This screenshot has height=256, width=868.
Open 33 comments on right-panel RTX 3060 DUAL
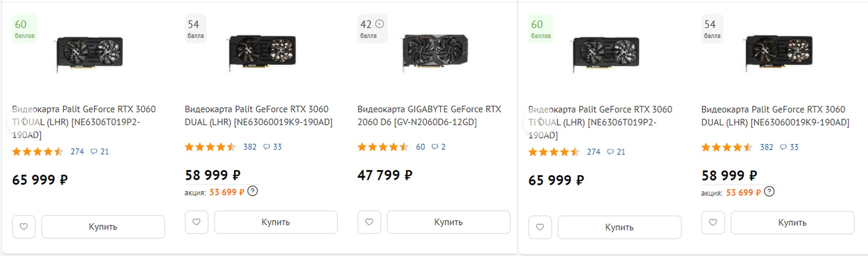click(789, 147)
